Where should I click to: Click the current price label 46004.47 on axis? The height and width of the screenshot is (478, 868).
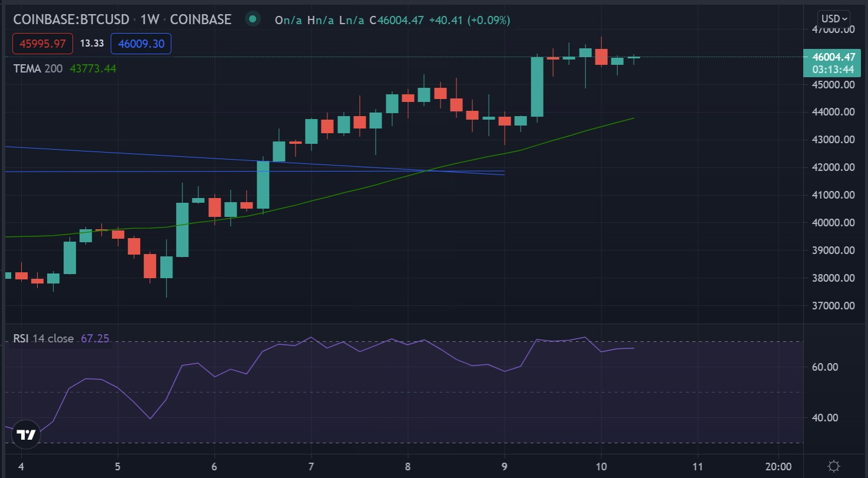(x=833, y=57)
